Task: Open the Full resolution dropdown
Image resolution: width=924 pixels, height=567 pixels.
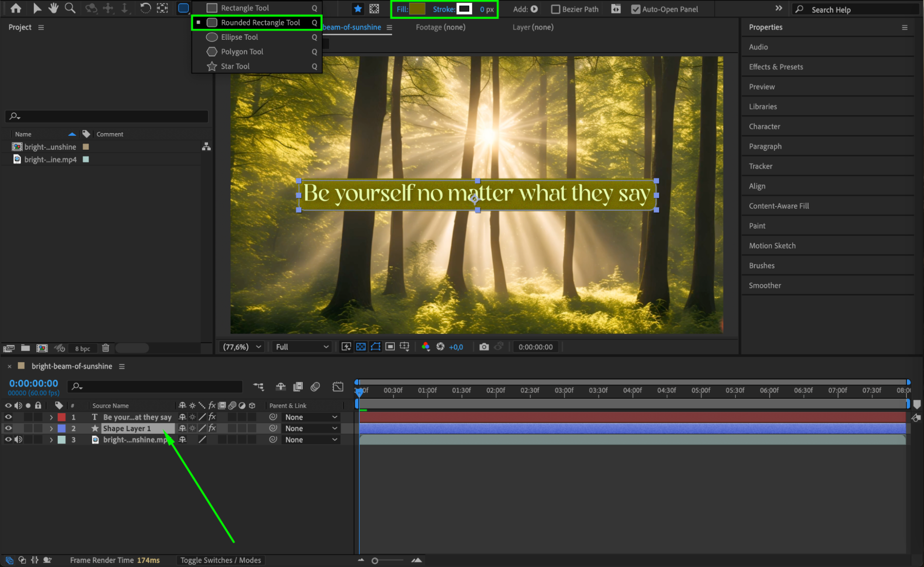Action: click(302, 347)
